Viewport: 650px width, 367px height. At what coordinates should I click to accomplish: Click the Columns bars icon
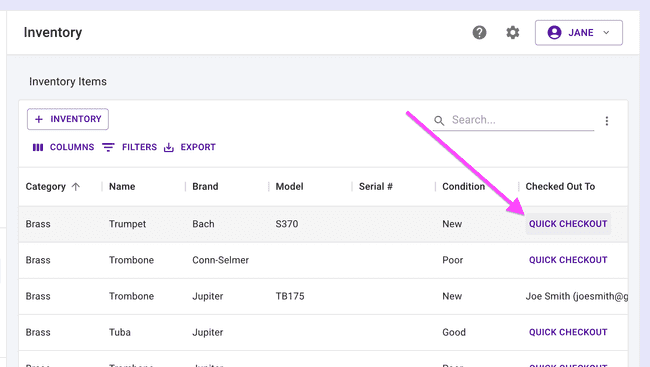[38, 147]
